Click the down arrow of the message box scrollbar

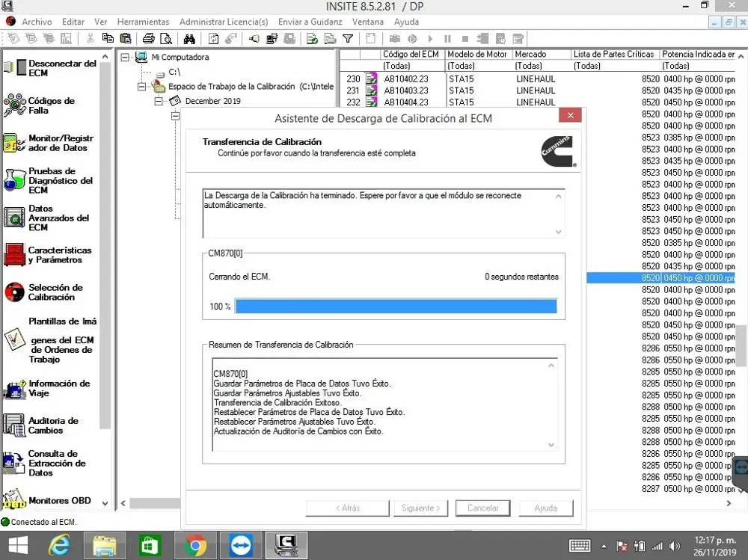559,233
